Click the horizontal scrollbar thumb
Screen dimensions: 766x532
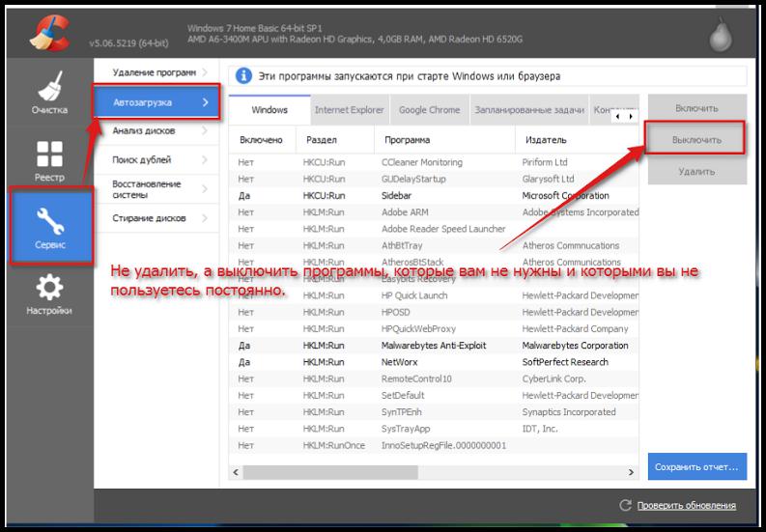point(330,472)
